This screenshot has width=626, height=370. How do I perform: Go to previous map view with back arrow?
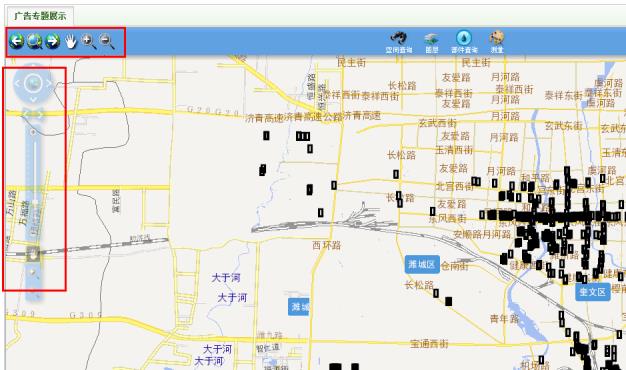(x=17, y=41)
